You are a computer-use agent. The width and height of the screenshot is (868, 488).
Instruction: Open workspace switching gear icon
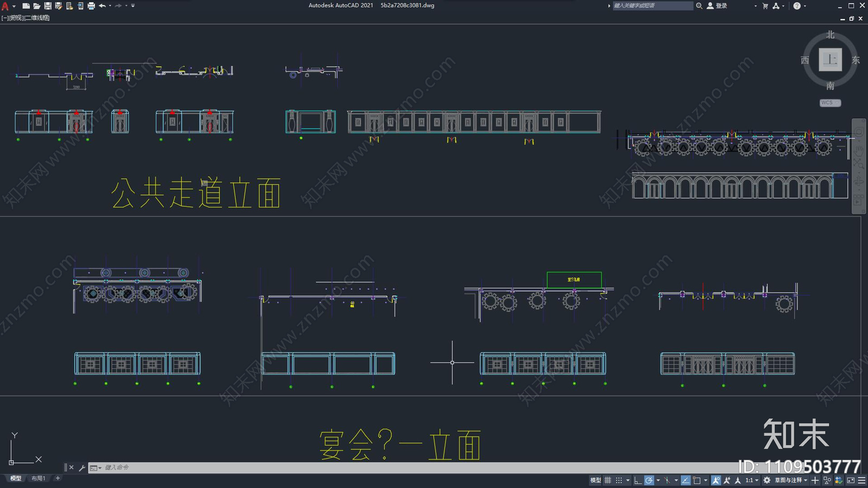(x=767, y=480)
